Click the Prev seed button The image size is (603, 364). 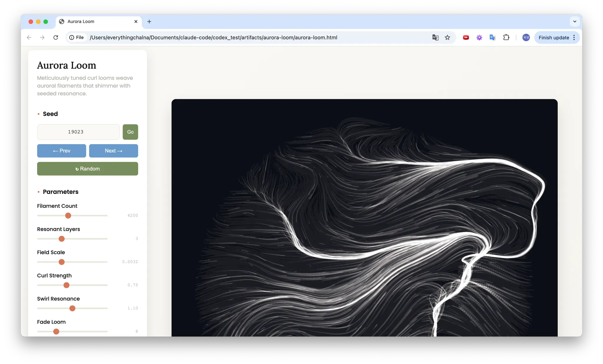62,151
